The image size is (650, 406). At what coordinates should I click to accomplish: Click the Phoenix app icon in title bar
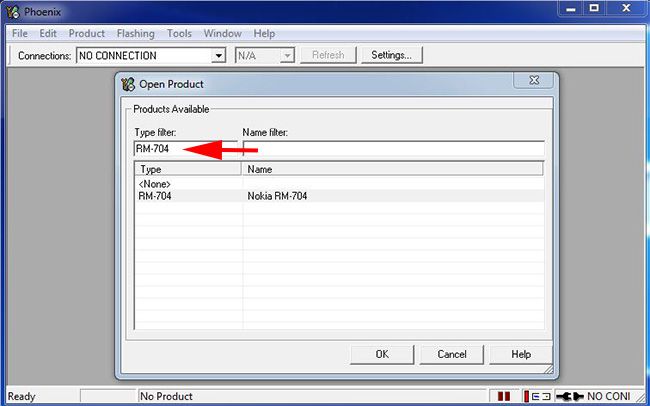[x=13, y=12]
